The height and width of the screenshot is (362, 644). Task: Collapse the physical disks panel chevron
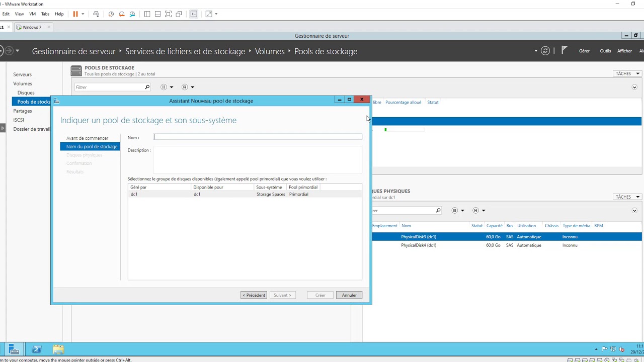coord(634,210)
